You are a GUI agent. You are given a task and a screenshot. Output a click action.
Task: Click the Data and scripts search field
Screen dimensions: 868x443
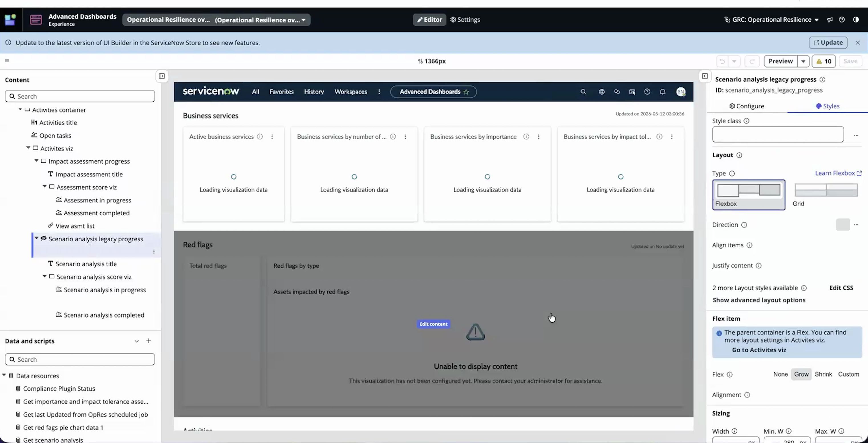point(80,359)
